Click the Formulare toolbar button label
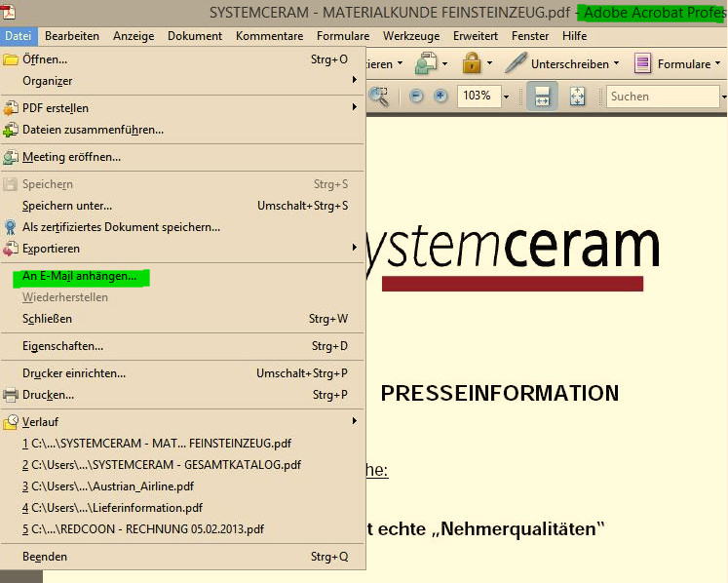Image resolution: width=728 pixels, height=583 pixels. click(684, 63)
